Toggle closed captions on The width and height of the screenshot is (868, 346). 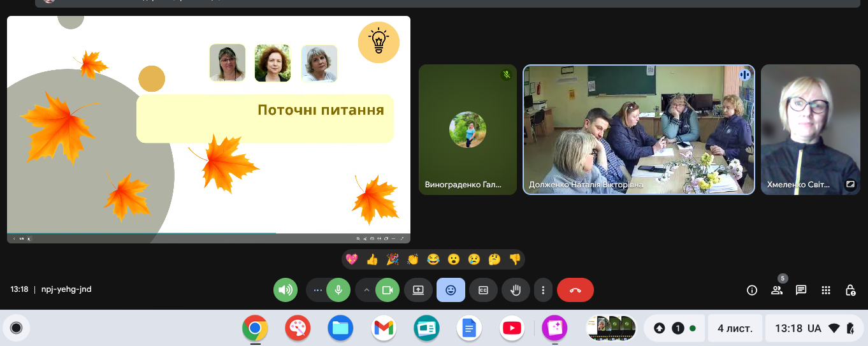point(483,290)
